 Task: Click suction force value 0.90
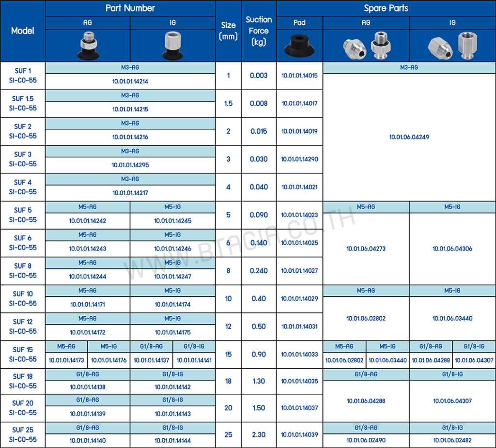(x=259, y=355)
